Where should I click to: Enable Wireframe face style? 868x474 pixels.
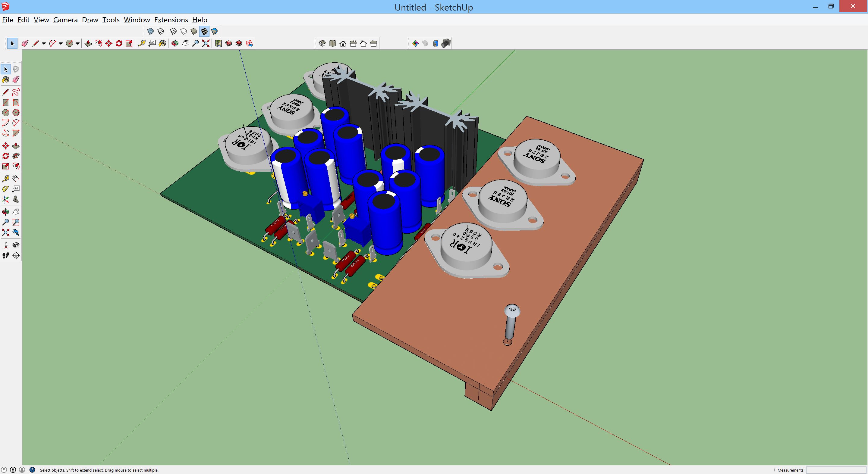pos(173,31)
